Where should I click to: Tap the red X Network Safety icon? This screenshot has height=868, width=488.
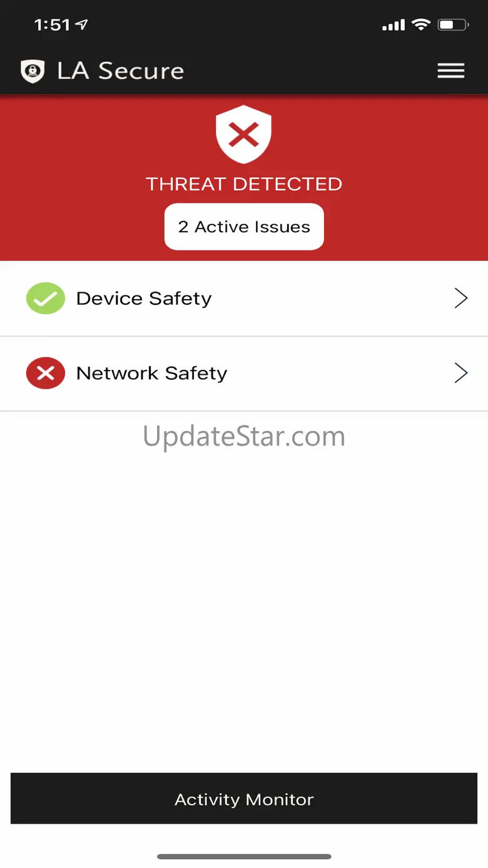pos(46,374)
